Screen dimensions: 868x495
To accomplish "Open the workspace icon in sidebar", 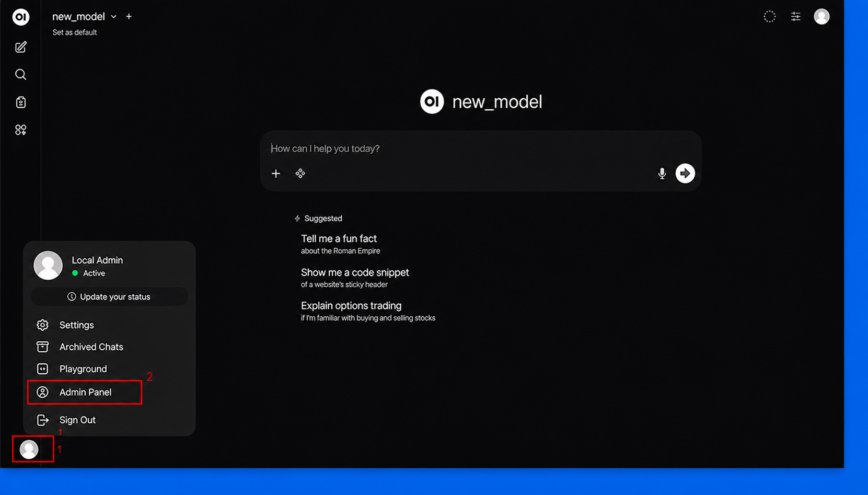I will [x=21, y=130].
